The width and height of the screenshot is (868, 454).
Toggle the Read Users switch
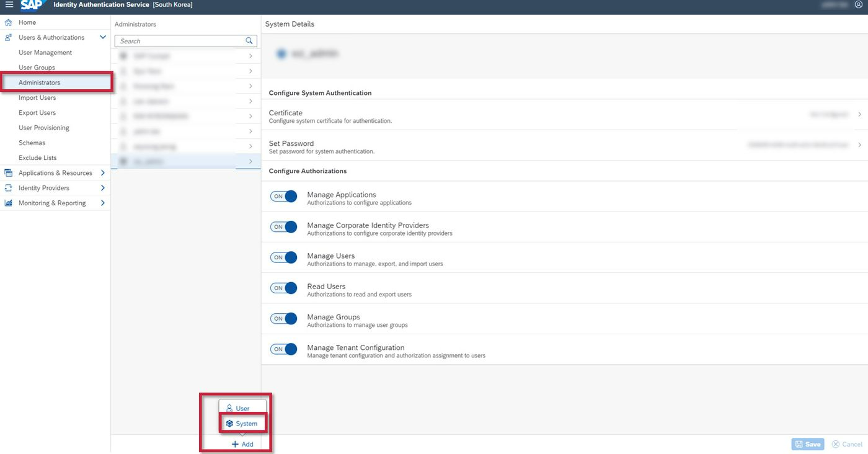click(x=284, y=288)
